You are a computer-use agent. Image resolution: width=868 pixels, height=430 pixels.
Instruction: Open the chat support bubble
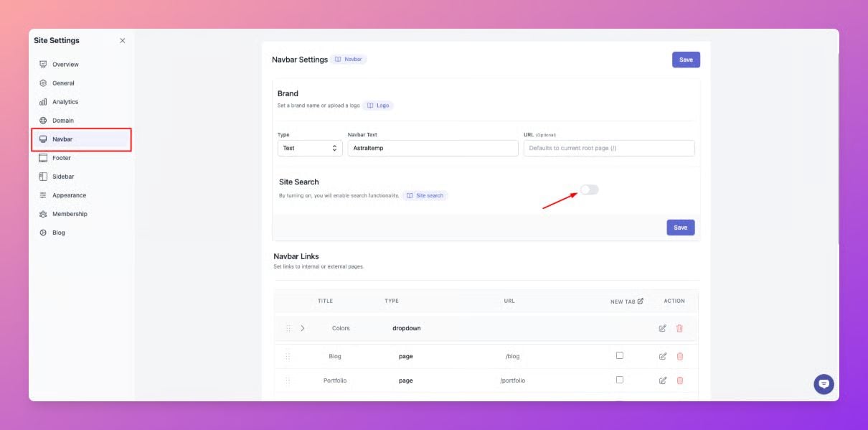(824, 384)
